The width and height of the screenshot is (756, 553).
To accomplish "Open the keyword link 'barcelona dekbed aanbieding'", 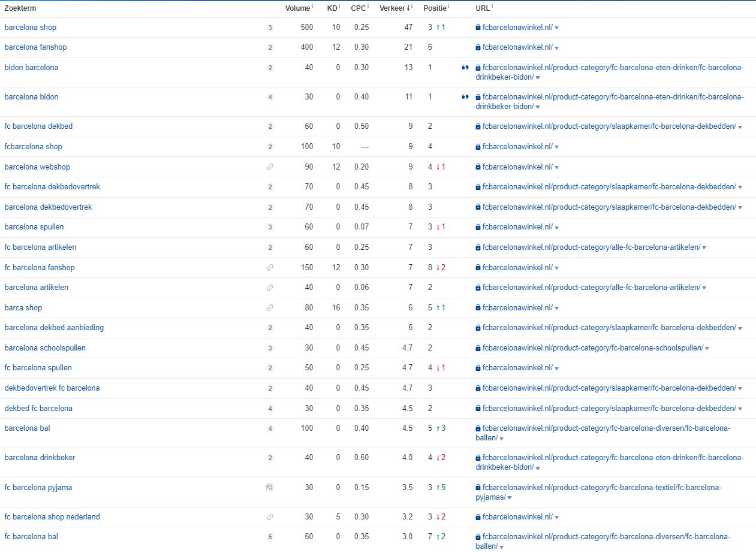I will [54, 328].
